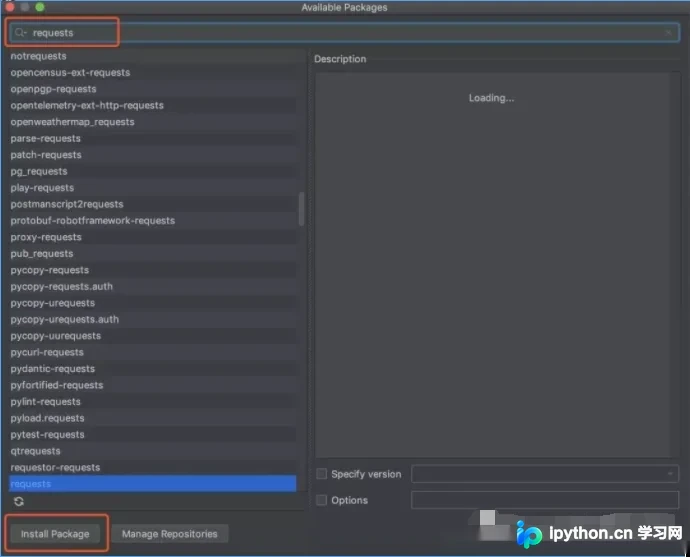Select the "pub_requests" package

click(153, 253)
